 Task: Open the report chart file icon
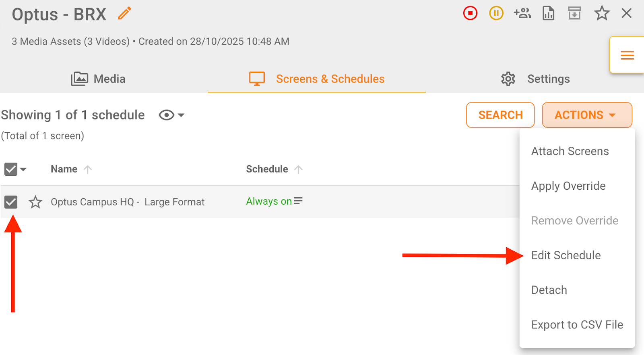pyautogui.click(x=548, y=13)
